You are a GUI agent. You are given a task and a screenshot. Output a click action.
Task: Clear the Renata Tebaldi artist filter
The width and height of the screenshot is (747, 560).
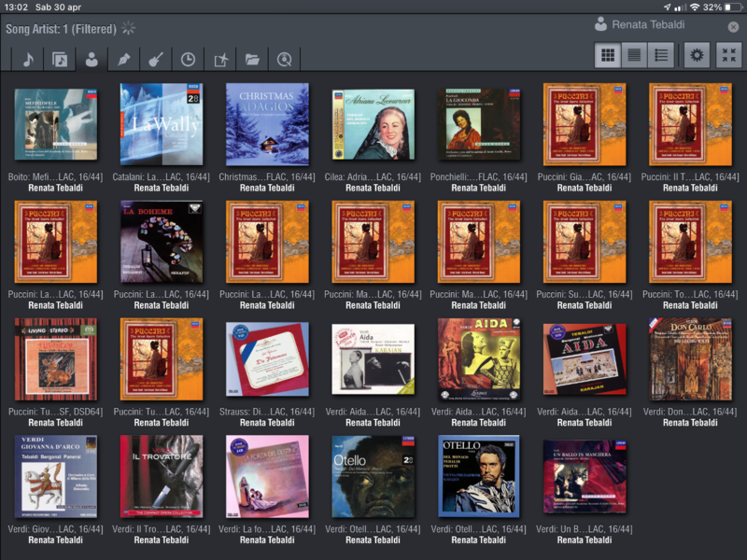click(x=733, y=27)
